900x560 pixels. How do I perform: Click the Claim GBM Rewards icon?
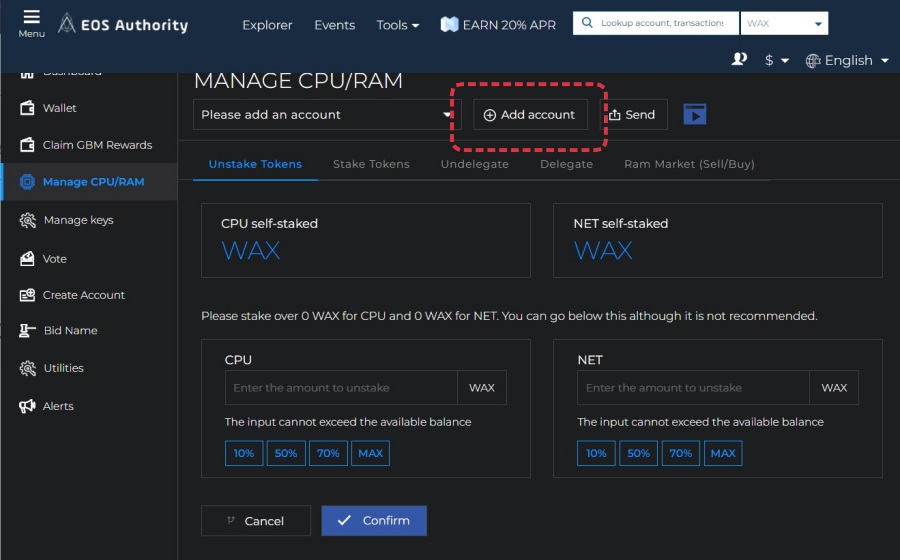click(x=27, y=145)
